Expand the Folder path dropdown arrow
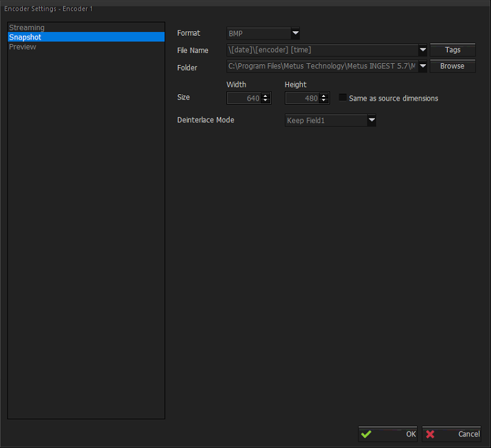This screenshot has width=491, height=448. (x=423, y=66)
